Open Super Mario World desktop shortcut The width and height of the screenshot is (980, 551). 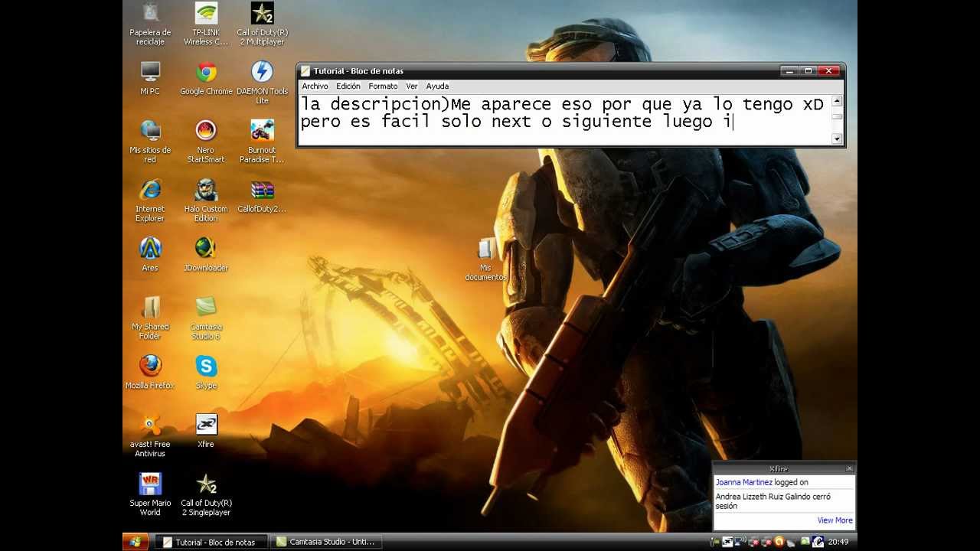point(150,494)
